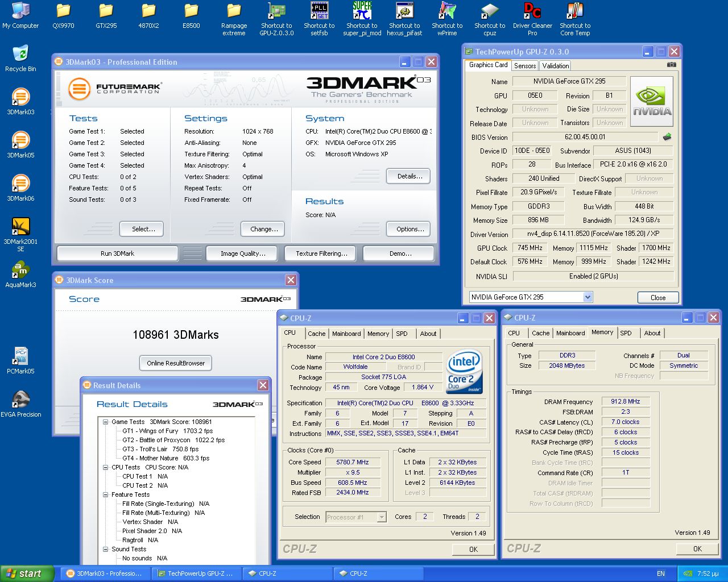The image size is (728, 582).
Task: Click the Select... tests button
Action: pyautogui.click(x=142, y=229)
